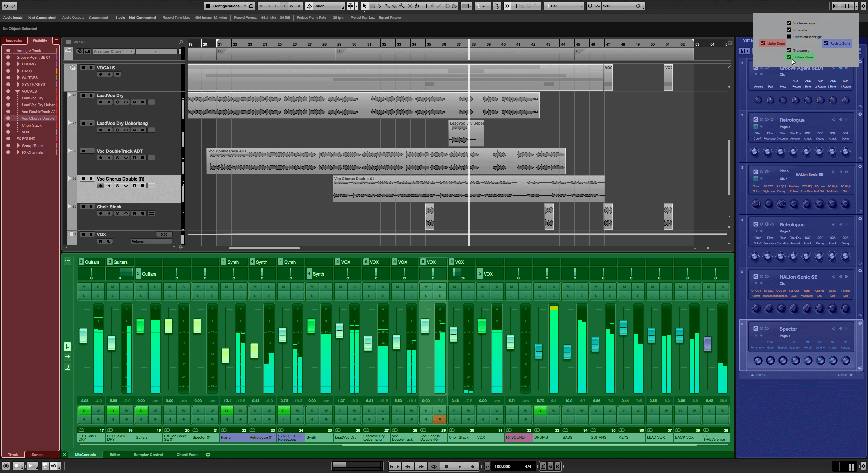Enable the Übersichtsanzeige checkbox
Screen dimensions: 868x473
coord(789,37)
